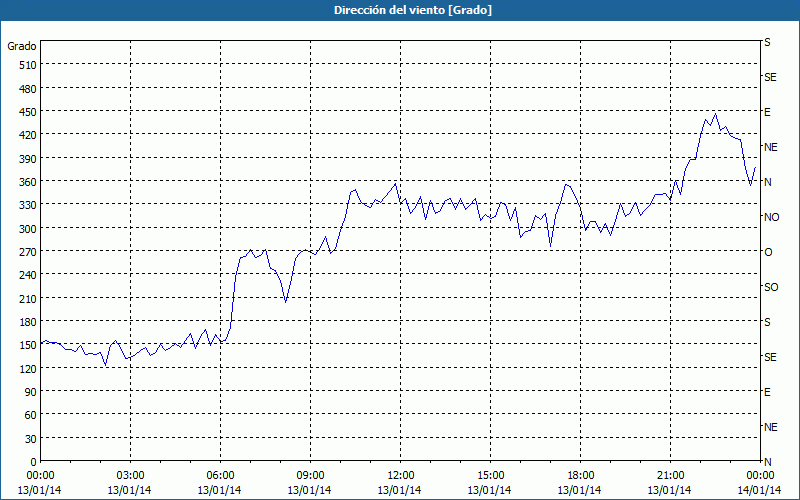Pick the 120 tick label on the left axis

(28, 369)
